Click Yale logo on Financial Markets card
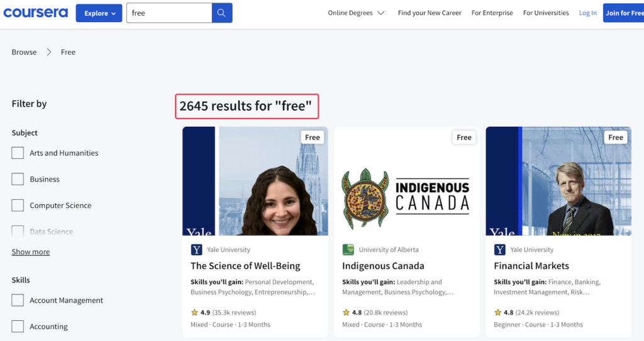Viewport: 644px width, 341px height. point(500,249)
